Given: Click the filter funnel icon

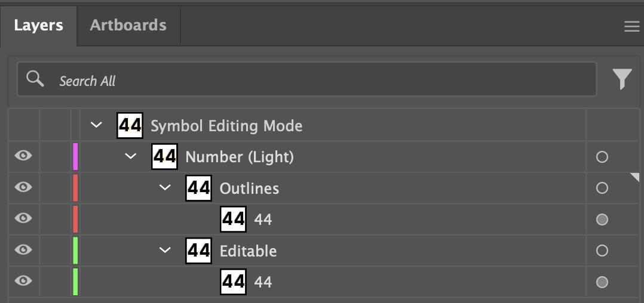Looking at the screenshot, I should point(622,79).
